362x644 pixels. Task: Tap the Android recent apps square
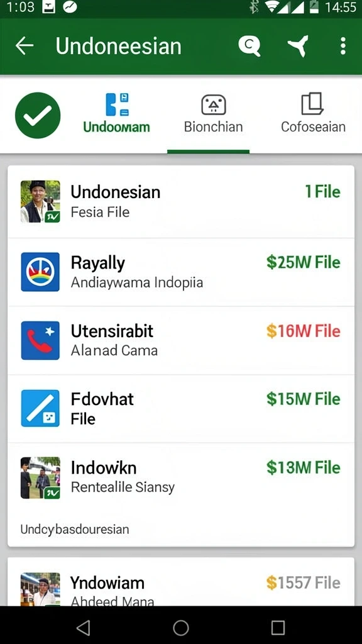tap(278, 628)
